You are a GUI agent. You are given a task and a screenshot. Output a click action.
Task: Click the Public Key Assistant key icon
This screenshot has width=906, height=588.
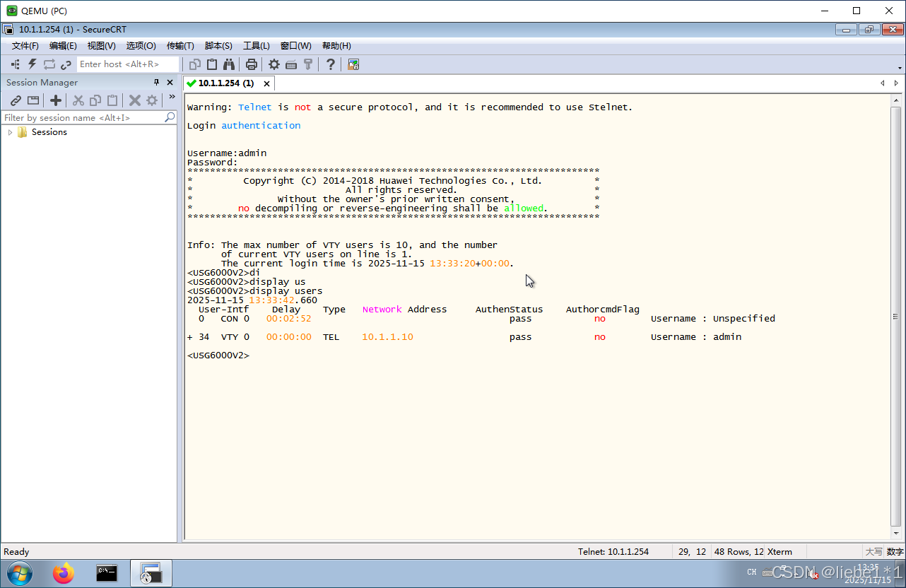pos(308,64)
